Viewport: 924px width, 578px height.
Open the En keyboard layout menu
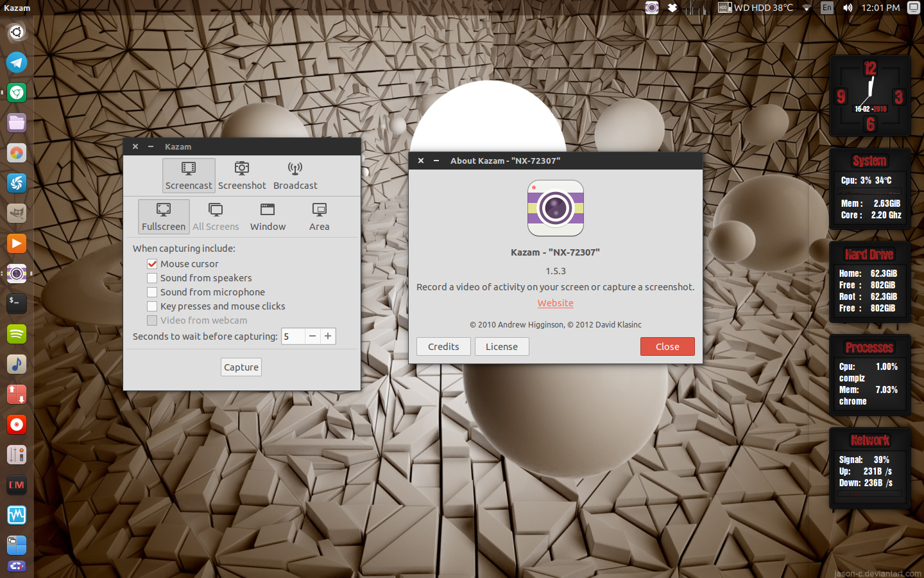click(827, 8)
